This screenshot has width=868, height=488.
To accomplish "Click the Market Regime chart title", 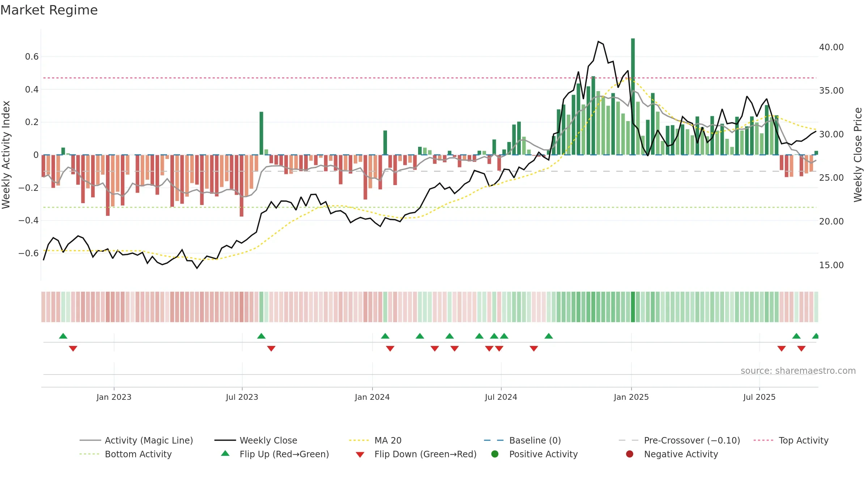I will [49, 10].
